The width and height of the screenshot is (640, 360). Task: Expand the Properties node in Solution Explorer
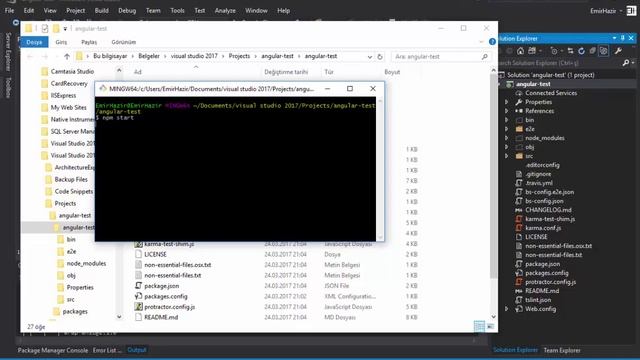tap(507, 102)
